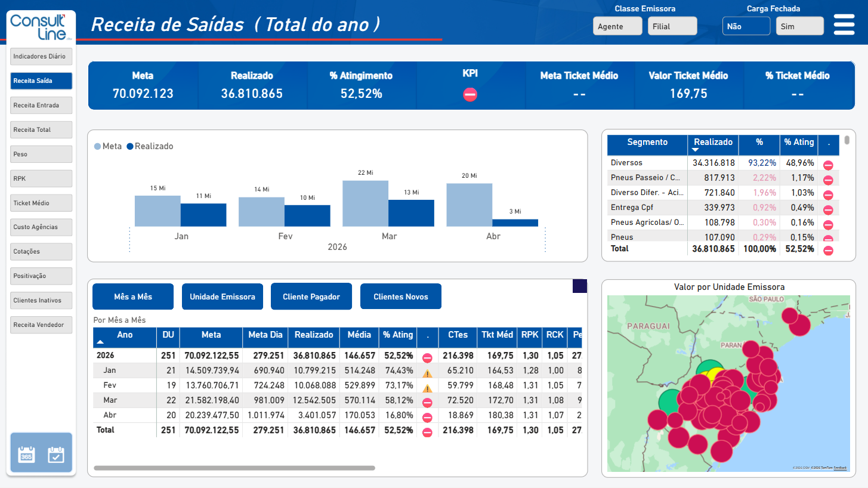Click the Mar Realizado bar labeled 13 Mi
Screen dimensions: 868x488
(411, 213)
